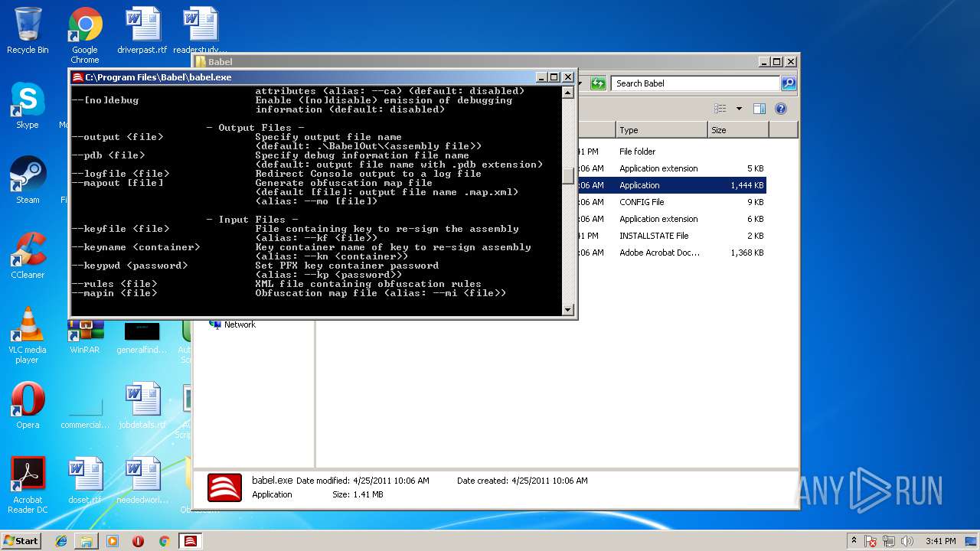Open the WinRAR desktop shortcut
Image resolution: width=980 pixels, height=551 pixels.
tap(85, 337)
